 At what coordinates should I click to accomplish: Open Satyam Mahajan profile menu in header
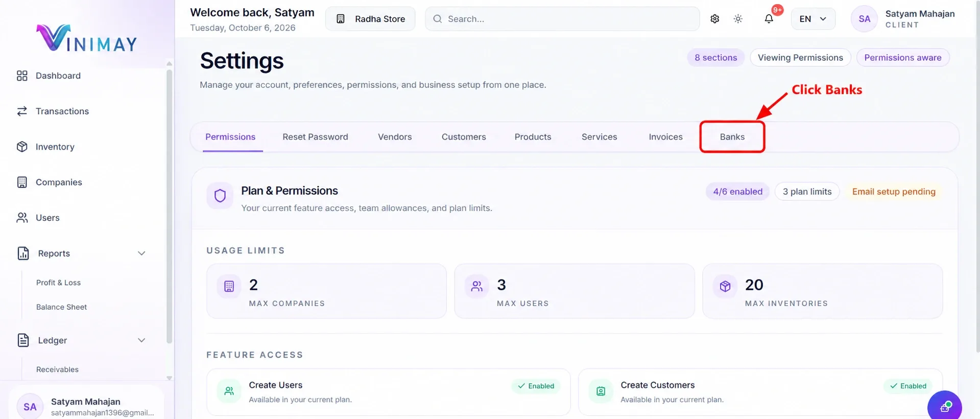click(903, 19)
